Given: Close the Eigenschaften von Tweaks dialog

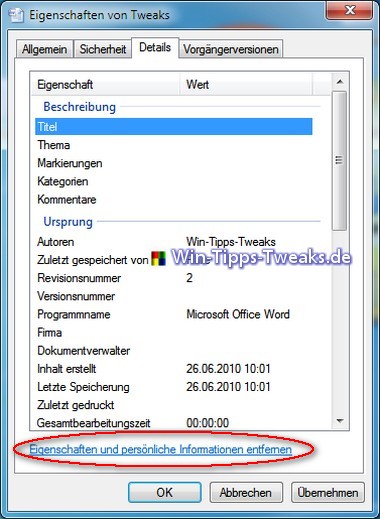Looking at the screenshot, I should [349, 10].
